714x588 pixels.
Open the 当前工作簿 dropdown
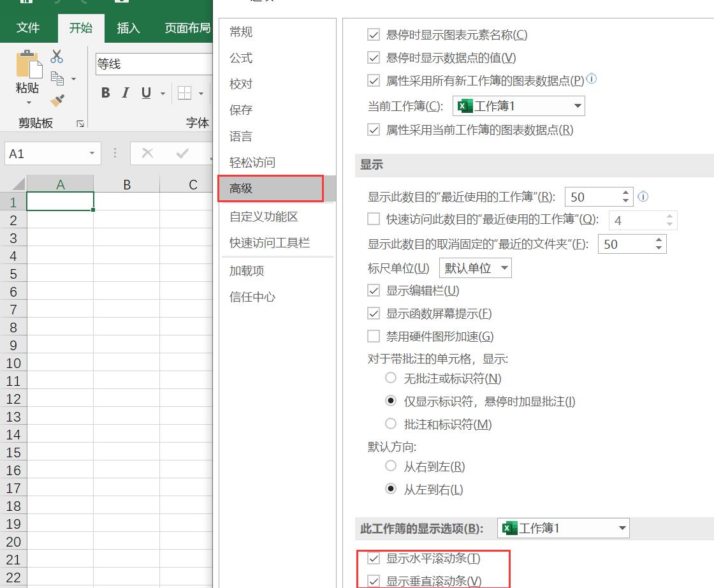pos(577,105)
